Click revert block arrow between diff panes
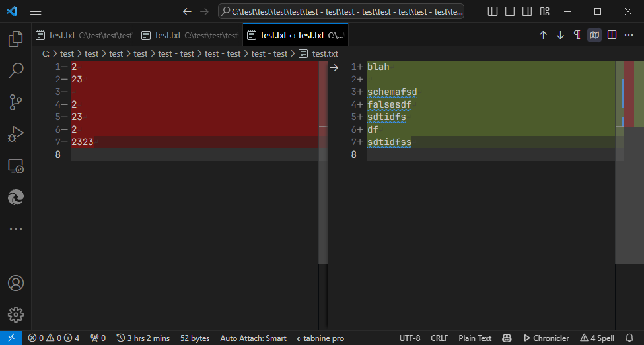The height and width of the screenshot is (345, 644). pos(334,67)
